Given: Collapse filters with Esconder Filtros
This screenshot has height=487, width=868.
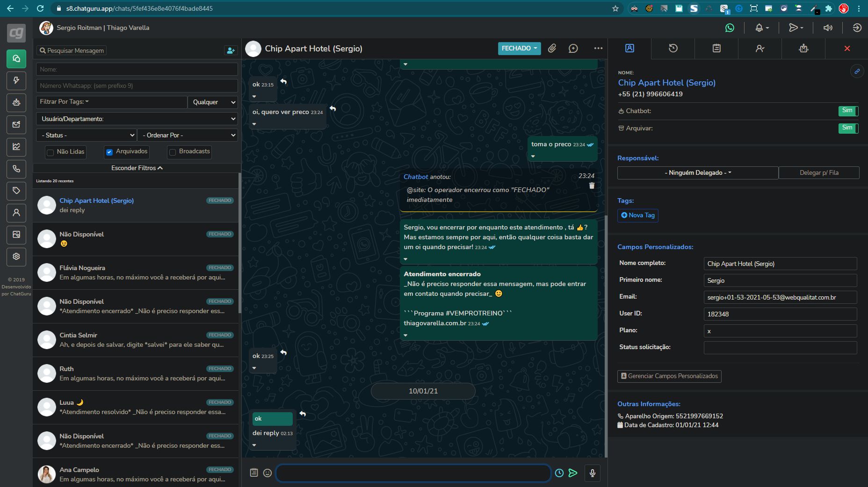Looking at the screenshot, I should [x=137, y=168].
